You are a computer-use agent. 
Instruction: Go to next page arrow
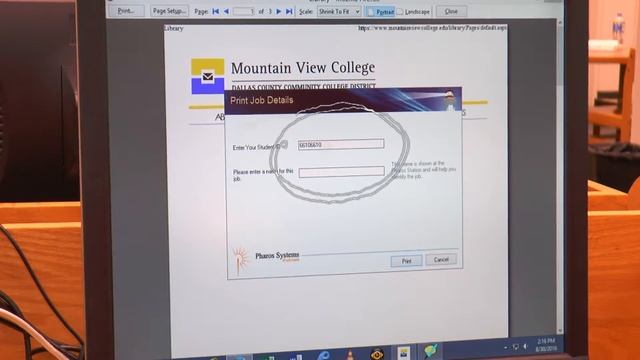click(279, 11)
